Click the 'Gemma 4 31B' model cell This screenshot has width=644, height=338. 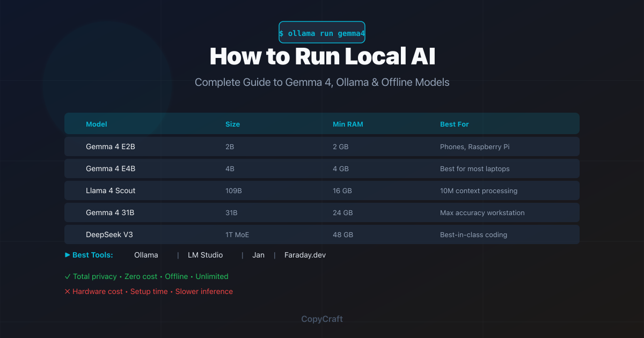click(110, 212)
